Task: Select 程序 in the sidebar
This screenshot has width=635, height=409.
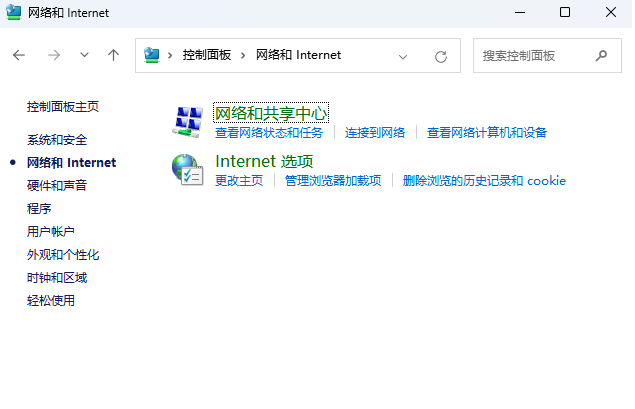Action: [39, 209]
